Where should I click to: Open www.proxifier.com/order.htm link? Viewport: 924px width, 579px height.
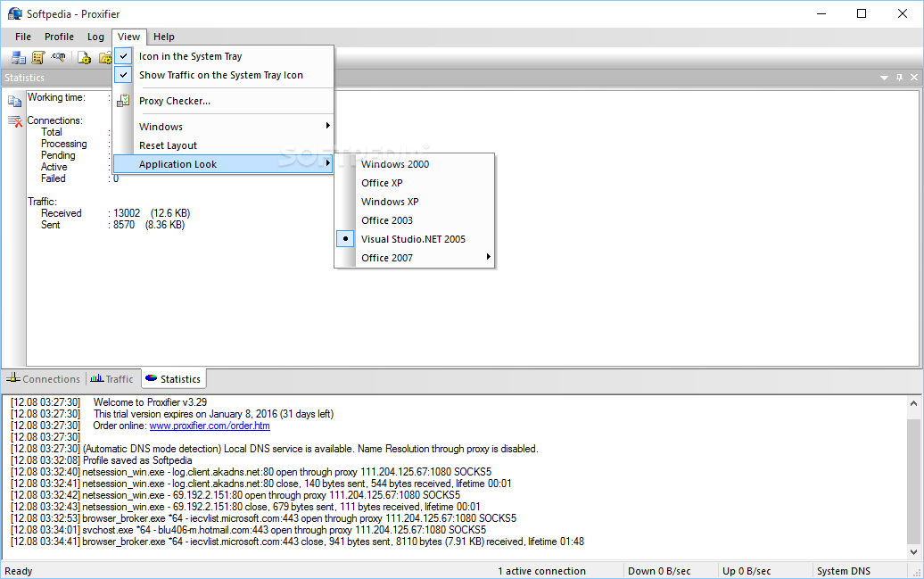[x=210, y=426]
